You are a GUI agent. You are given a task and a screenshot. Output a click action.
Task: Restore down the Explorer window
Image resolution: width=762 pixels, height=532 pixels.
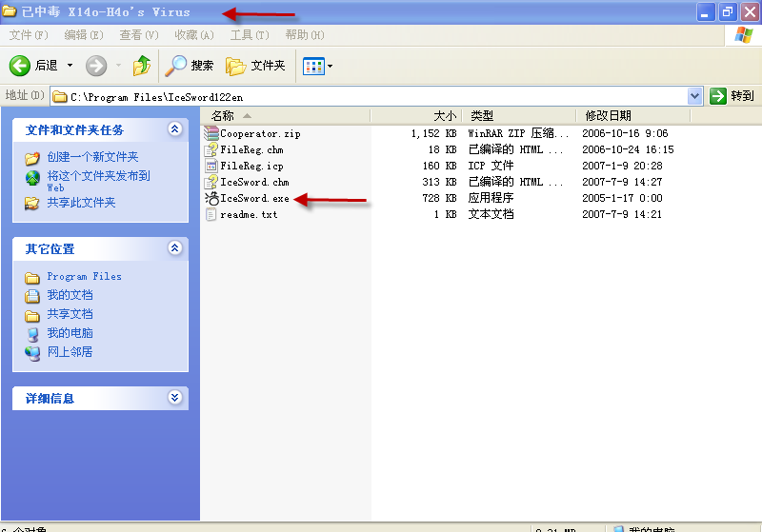coord(728,12)
